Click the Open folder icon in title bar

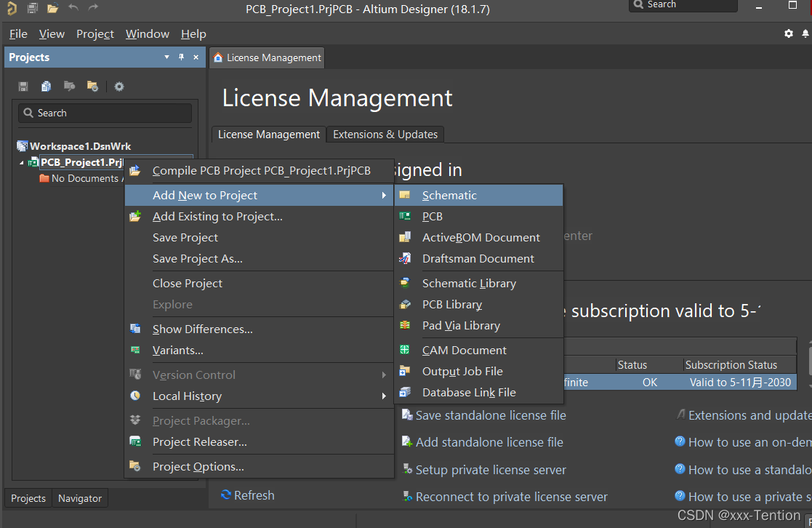pyautogui.click(x=52, y=8)
